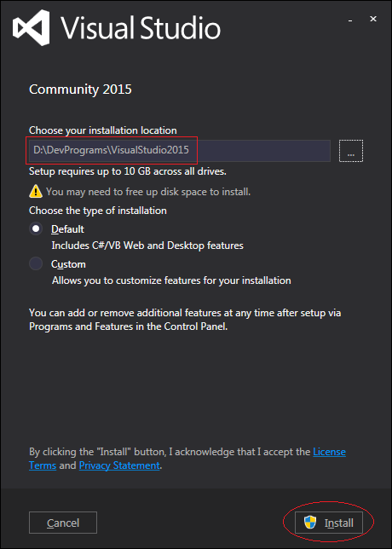The width and height of the screenshot is (392, 549).
Task: Click the customize features description text
Action: [x=171, y=280]
